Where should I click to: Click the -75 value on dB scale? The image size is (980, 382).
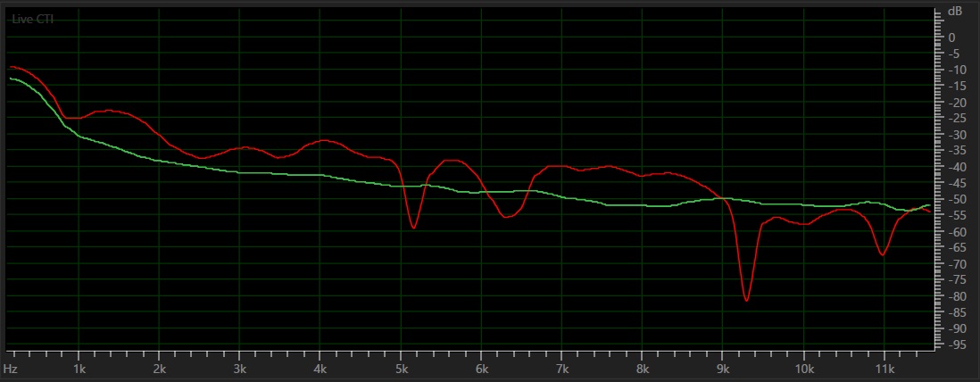956,281
